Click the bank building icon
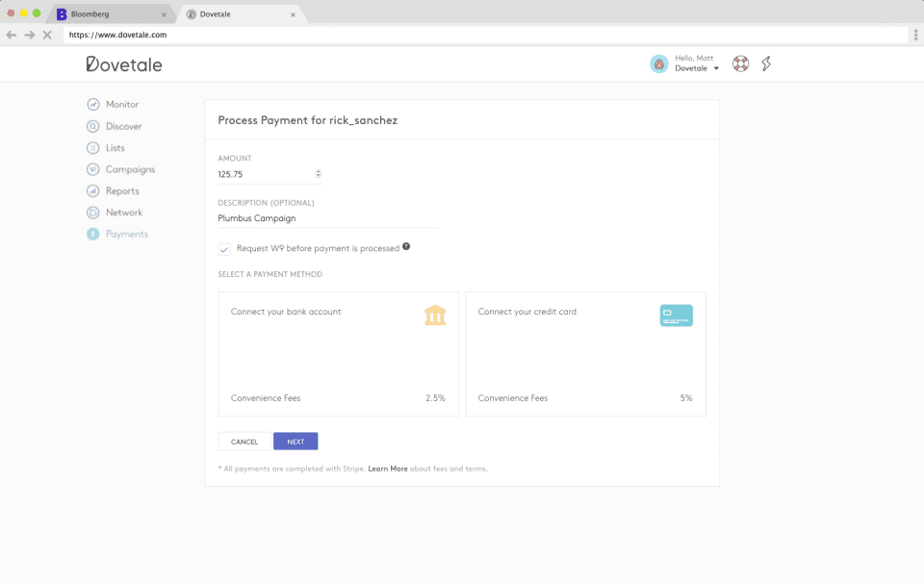924x584 pixels. click(x=435, y=316)
